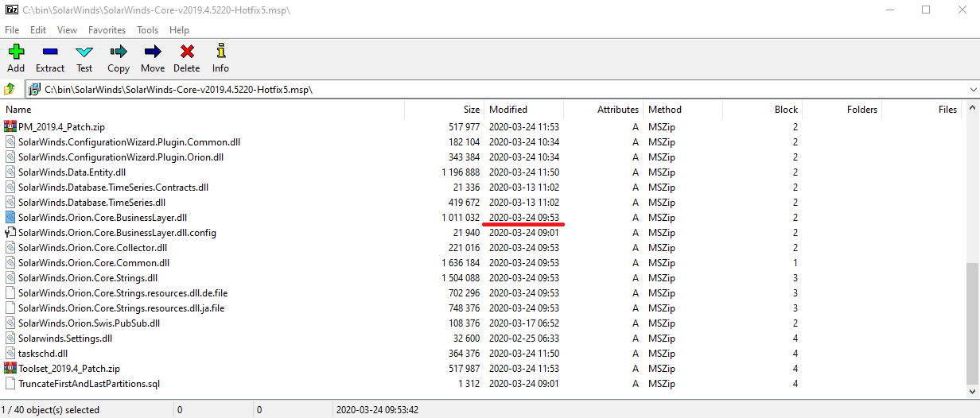Select SolarWinds.Database.TimeSeries.Contracts.dll file
This screenshot has height=418, width=980.
pyautogui.click(x=113, y=187)
